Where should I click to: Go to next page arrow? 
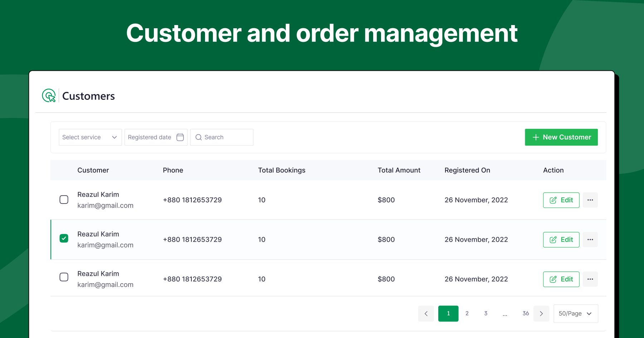coord(541,314)
